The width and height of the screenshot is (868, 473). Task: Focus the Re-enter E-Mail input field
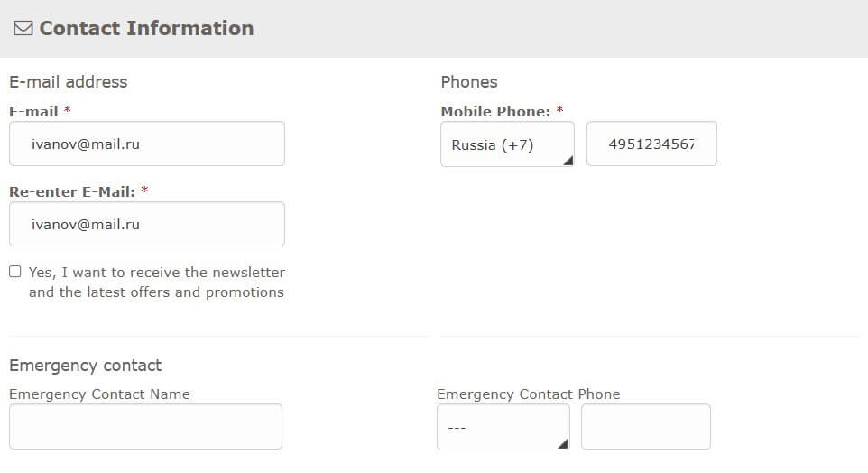click(147, 224)
